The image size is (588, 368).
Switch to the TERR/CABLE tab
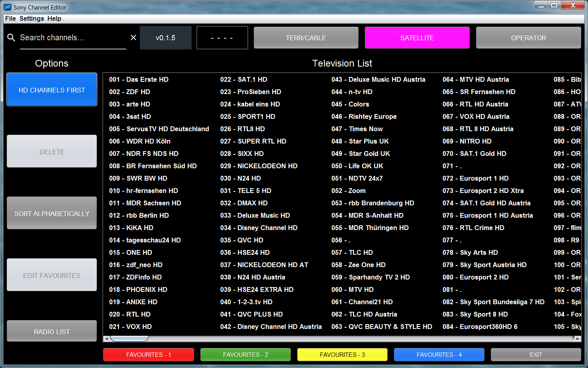coord(306,38)
